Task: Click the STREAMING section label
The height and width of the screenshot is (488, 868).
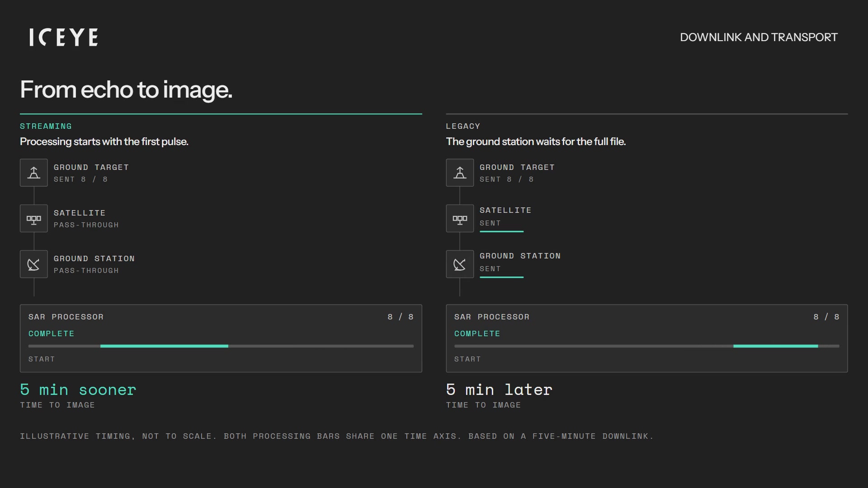Action: click(x=46, y=126)
